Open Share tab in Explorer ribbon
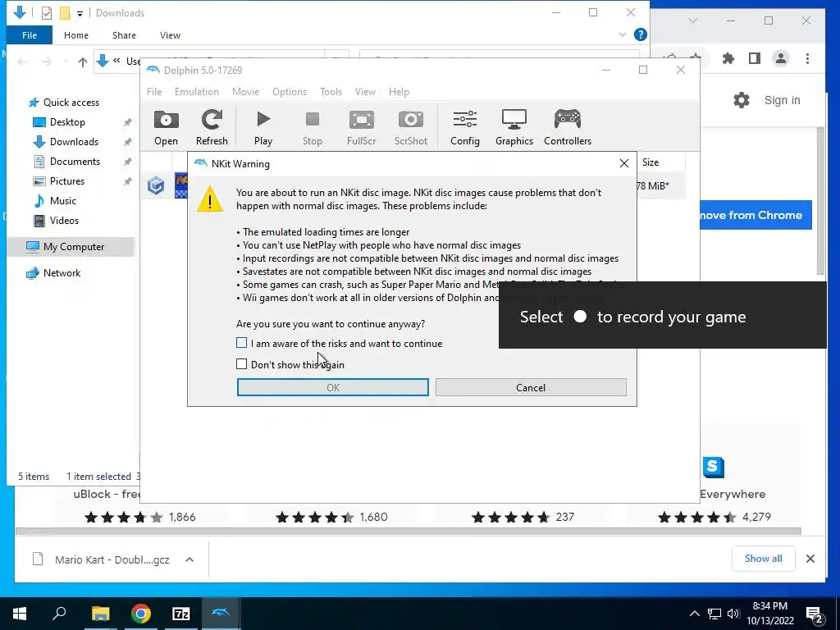 125,35
